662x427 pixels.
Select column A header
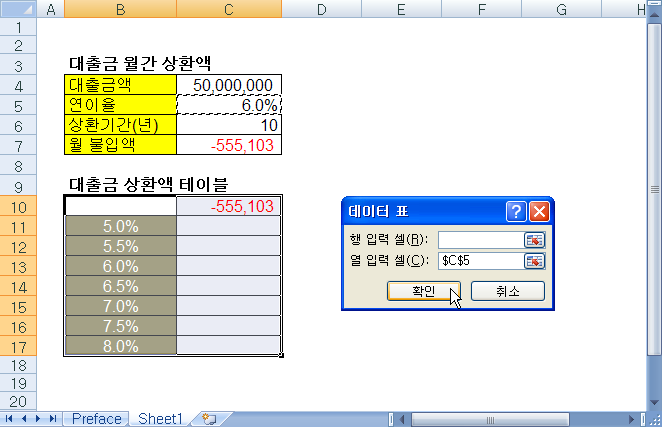pyautogui.click(x=51, y=9)
